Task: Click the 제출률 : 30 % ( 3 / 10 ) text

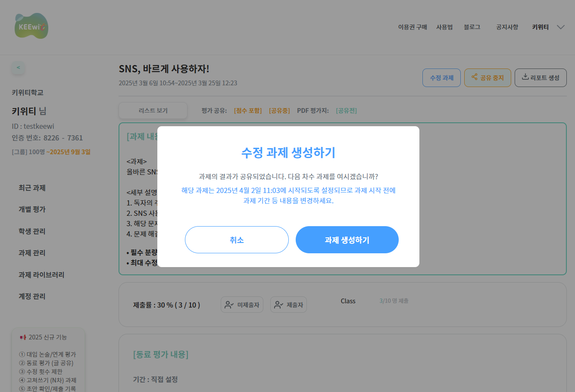Action: click(x=166, y=305)
